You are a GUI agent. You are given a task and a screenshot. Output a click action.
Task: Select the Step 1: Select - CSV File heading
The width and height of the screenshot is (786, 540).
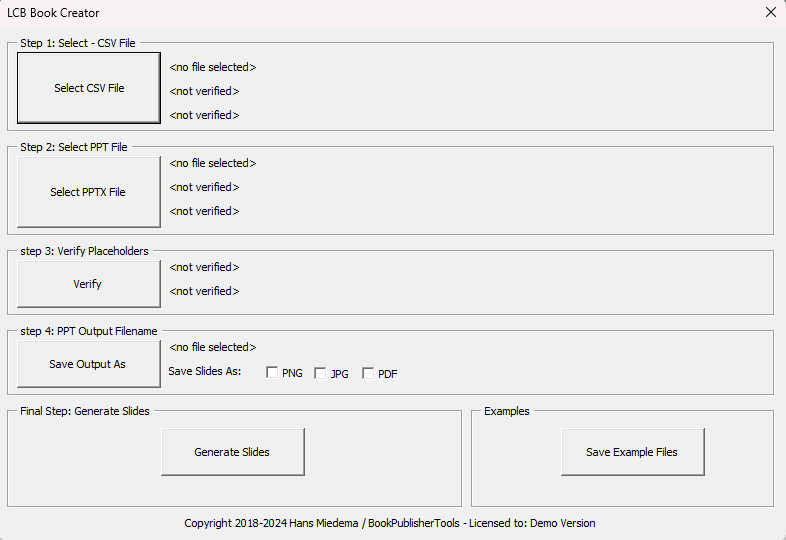[x=78, y=43]
